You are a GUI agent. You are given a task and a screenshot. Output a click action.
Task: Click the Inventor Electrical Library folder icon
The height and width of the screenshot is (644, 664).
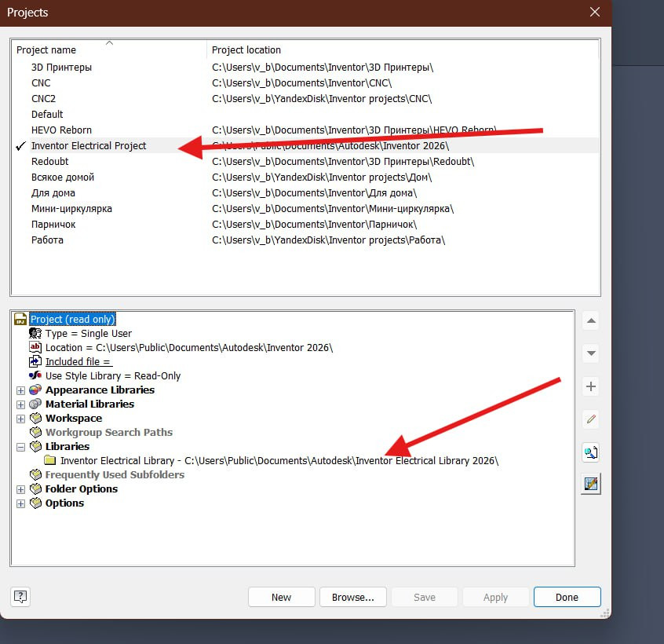click(x=50, y=460)
